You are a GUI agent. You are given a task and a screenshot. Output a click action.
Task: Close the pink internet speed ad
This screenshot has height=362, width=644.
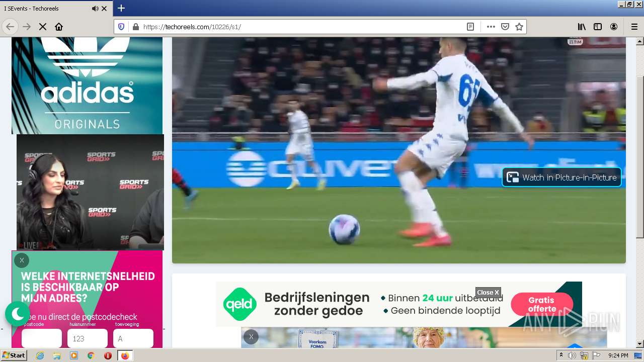[22, 260]
